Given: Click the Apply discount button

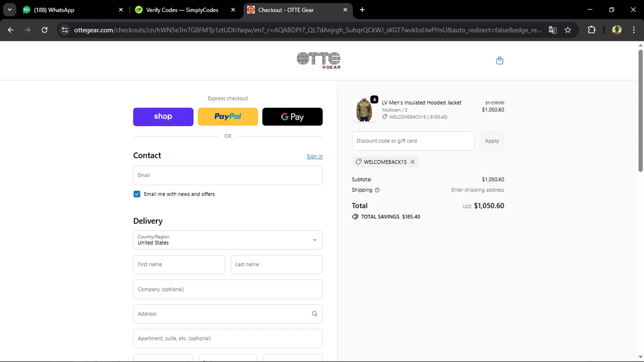Looking at the screenshot, I should (x=492, y=141).
